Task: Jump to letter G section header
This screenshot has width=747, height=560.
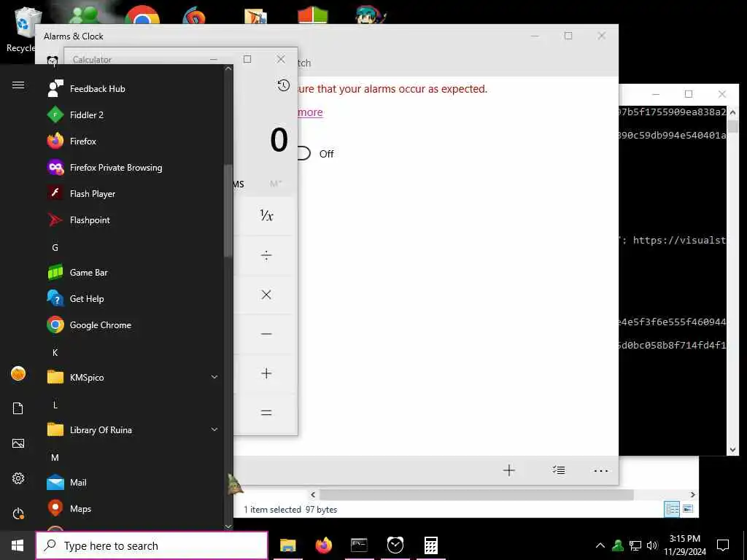Action: tap(55, 248)
